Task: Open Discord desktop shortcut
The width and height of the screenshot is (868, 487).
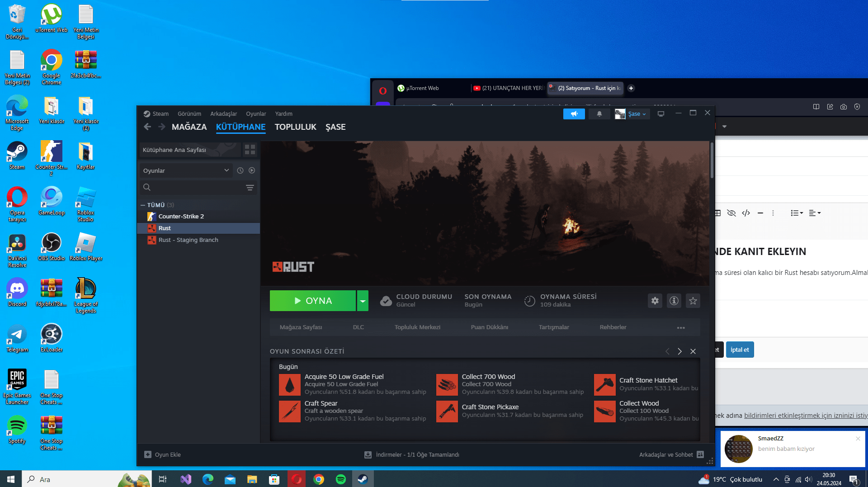Action: tap(17, 292)
